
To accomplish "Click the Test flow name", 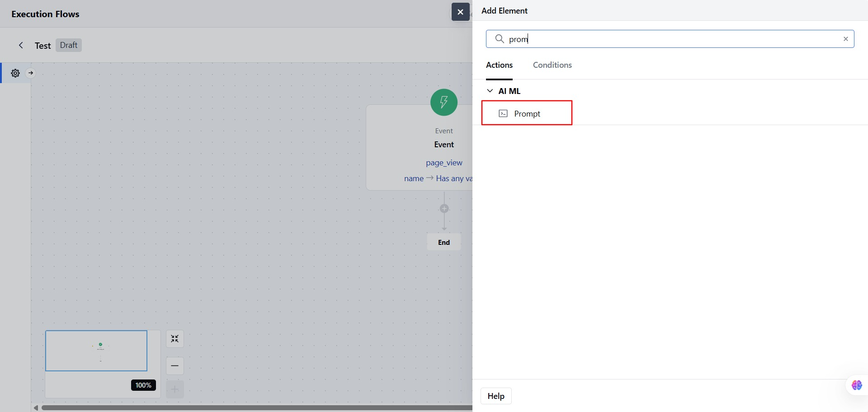I will tap(43, 46).
